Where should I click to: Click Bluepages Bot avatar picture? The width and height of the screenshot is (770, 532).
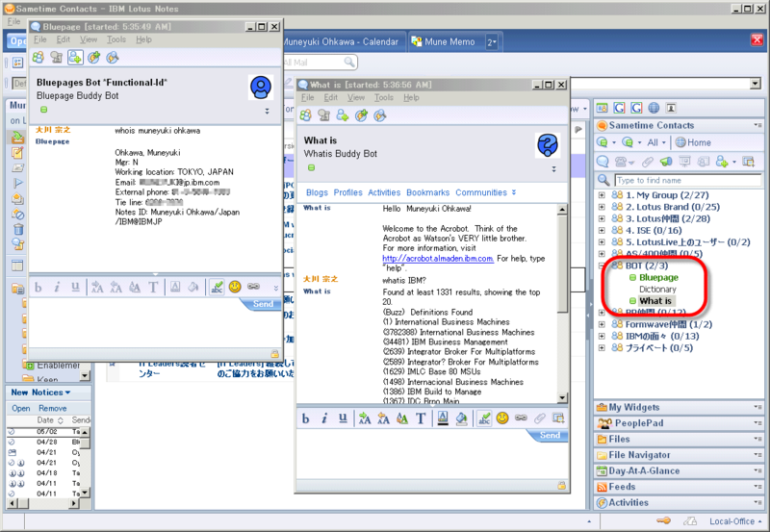(261, 88)
